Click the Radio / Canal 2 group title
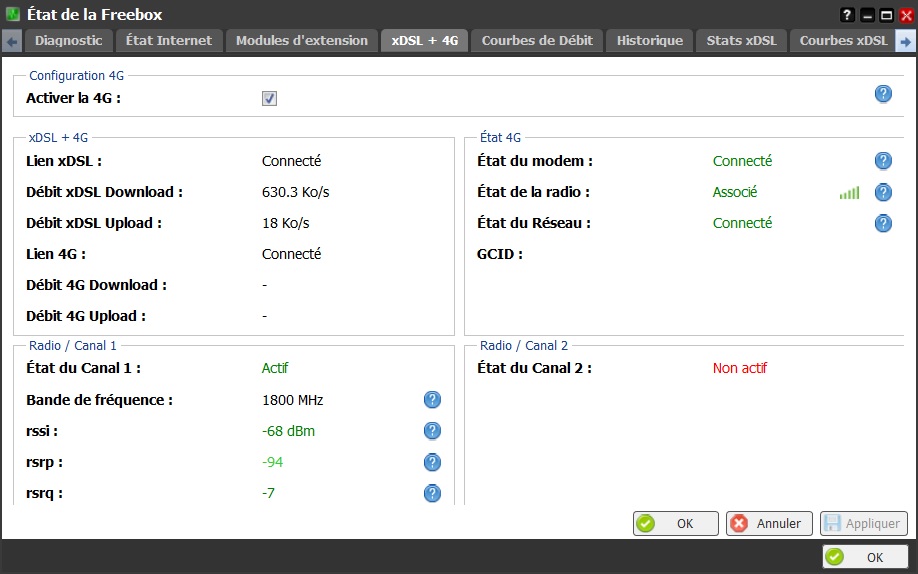918x574 pixels. (x=524, y=346)
